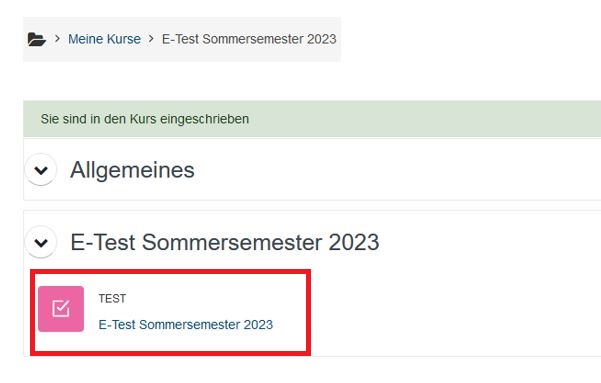The image size is (601, 383).
Task: Open the E-Test Sommersemester 2023 quiz link
Action: click(x=186, y=324)
